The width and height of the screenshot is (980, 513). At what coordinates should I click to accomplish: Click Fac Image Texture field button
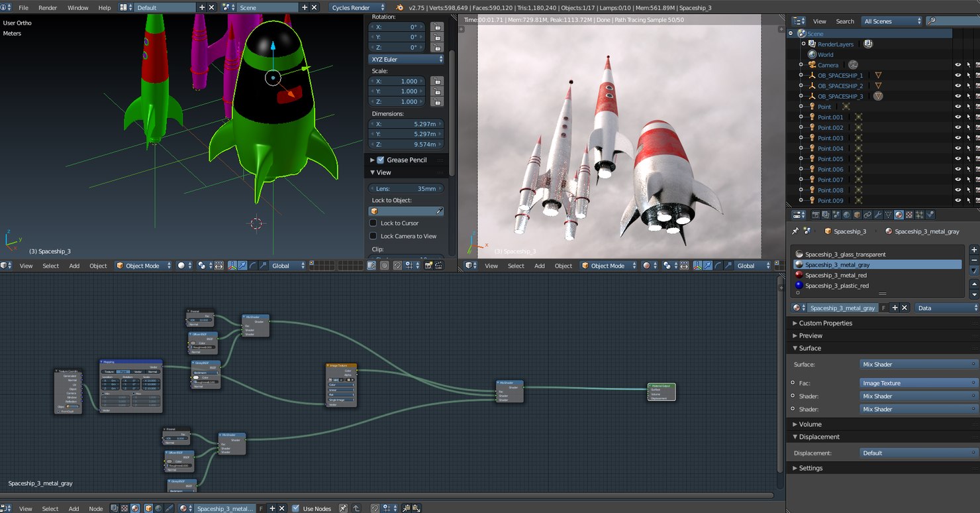[918, 383]
